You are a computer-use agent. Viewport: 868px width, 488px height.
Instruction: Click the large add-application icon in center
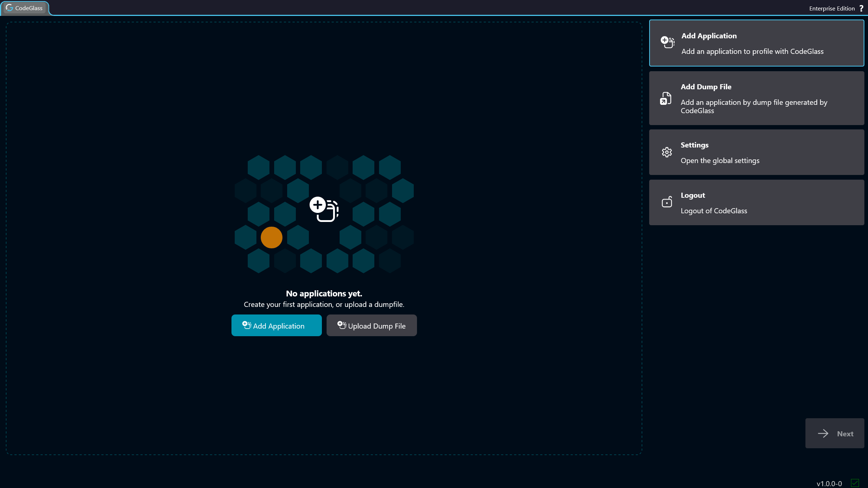click(x=324, y=209)
